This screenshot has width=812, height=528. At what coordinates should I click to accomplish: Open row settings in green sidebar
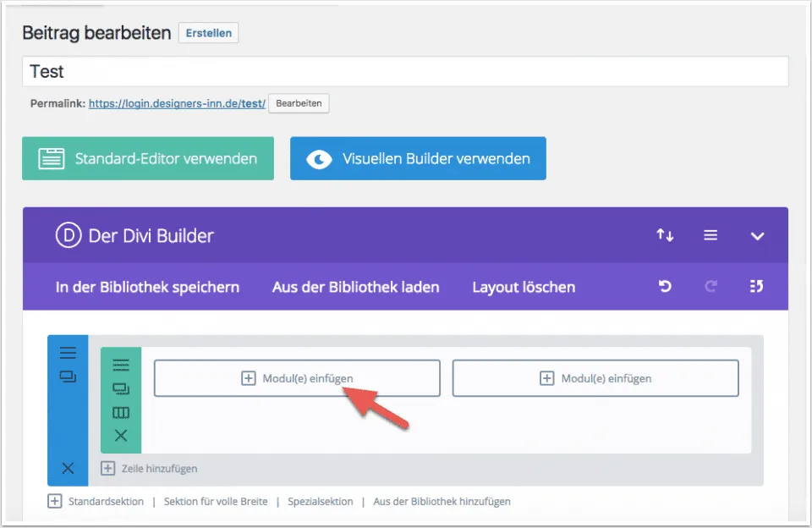[x=121, y=365]
